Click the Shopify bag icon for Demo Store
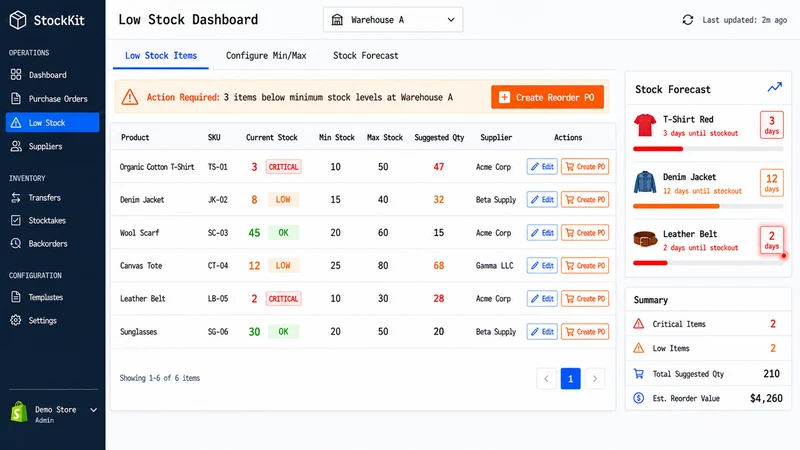Screen dimensions: 800x450 [19, 412]
